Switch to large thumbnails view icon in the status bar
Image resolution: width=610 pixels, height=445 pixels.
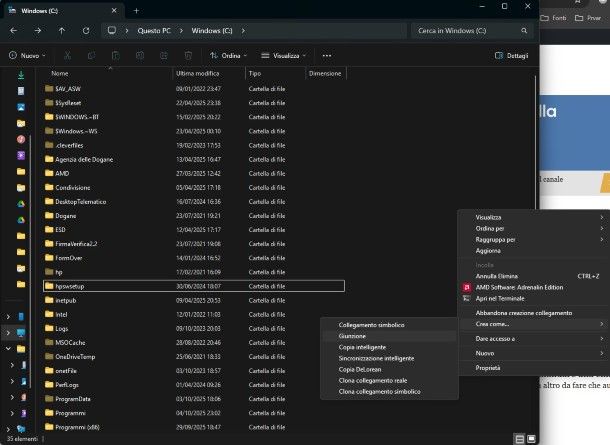click(x=529, y=438)
